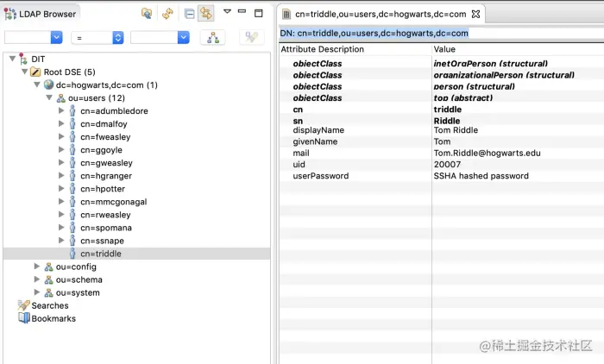This screenshot has height=364, width=604.
Task: Click the person icon for cn=ssnape
Action: (x=72, y=241)
